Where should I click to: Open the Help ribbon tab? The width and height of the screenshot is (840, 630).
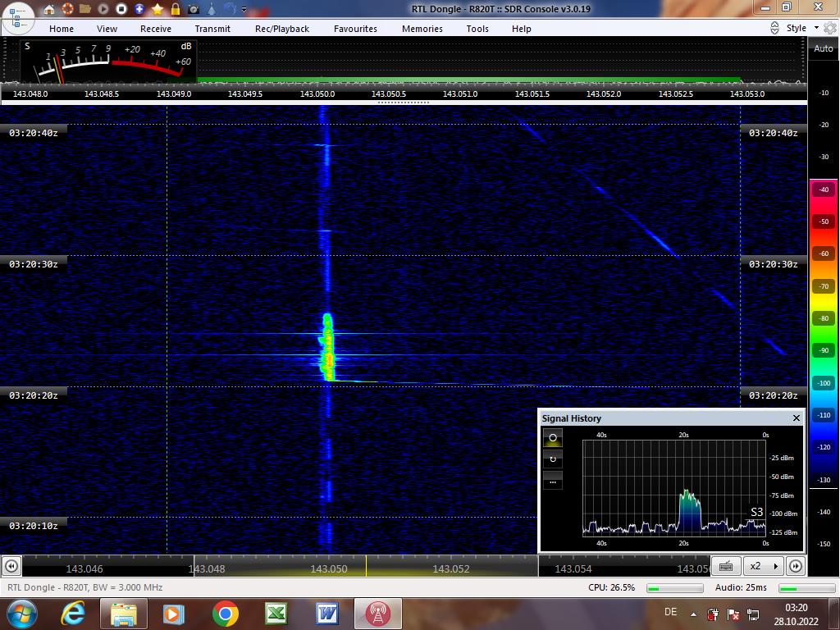click(x=521, y=29)
